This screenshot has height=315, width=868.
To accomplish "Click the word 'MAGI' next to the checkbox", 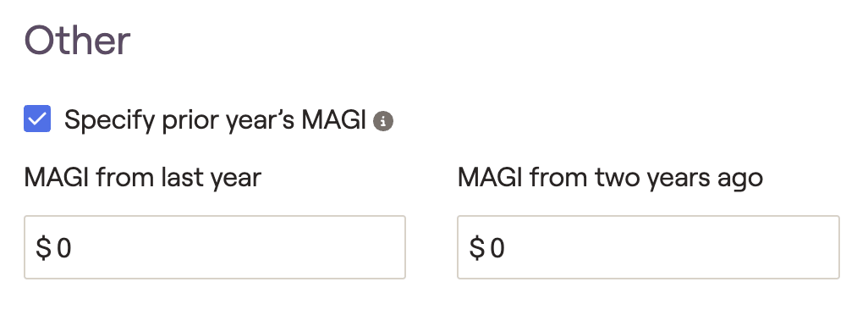I will (x=334, y=120).
